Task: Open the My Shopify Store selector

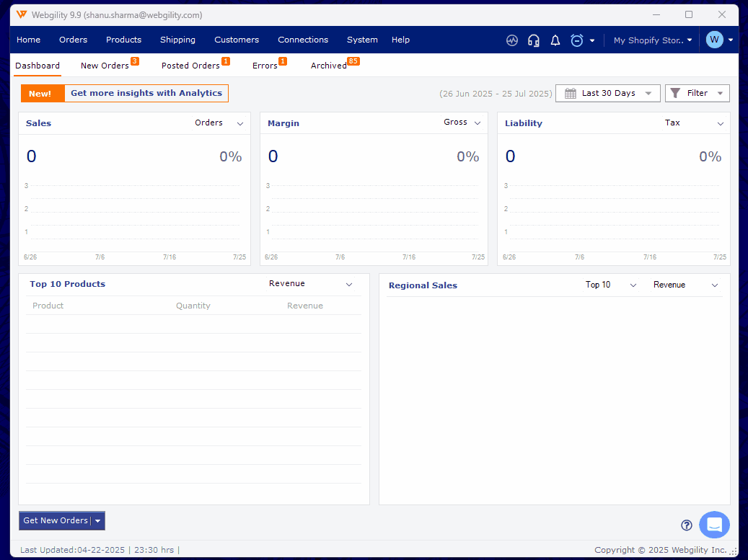Action: (x=652, y=40)
